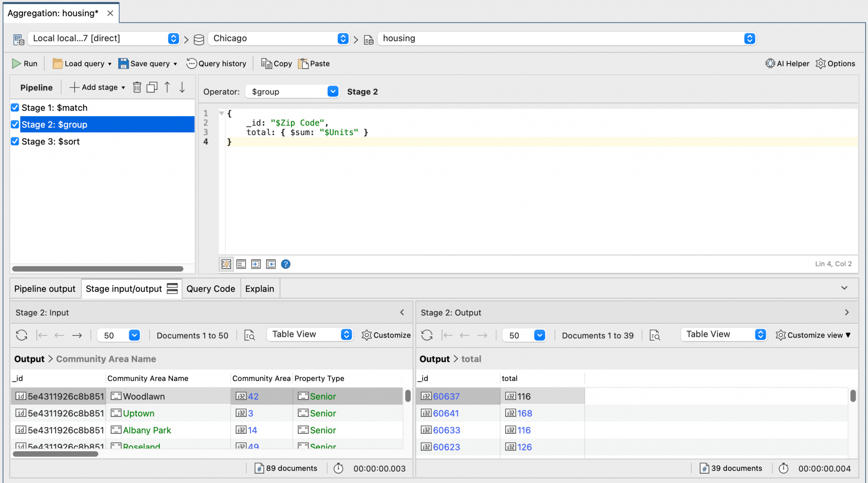
Task: Open the $group operator help
Action: click(x=286, y=264)
